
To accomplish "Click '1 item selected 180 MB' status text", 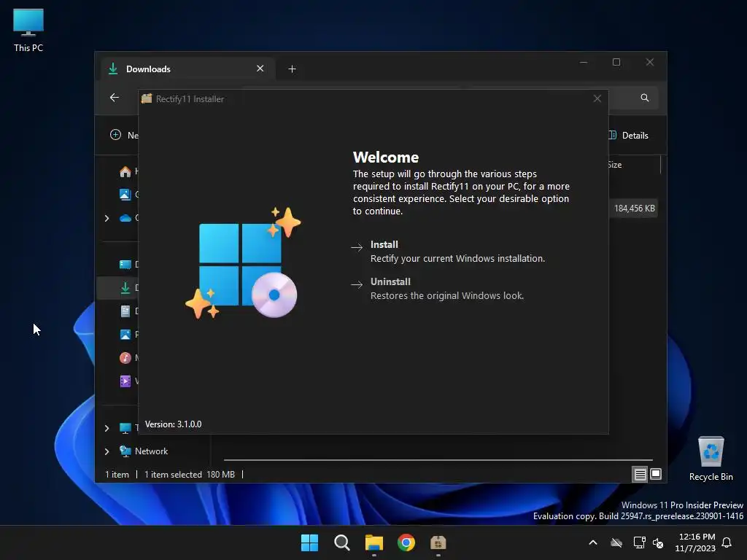I will coord(190,474).
